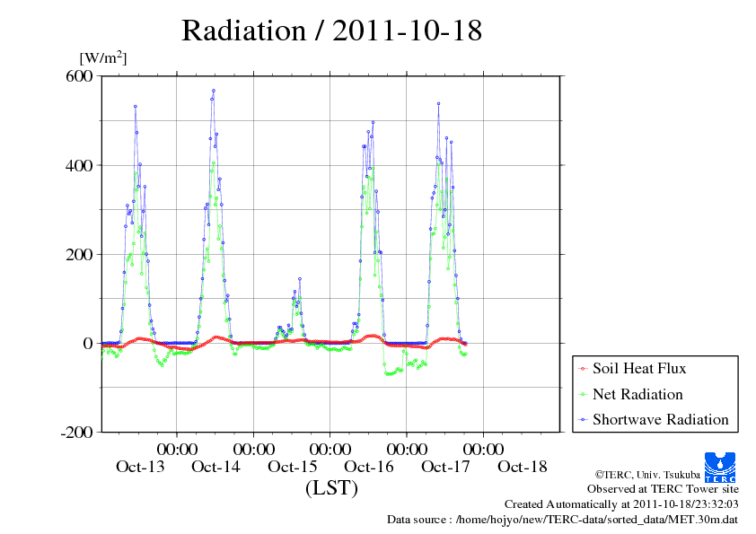Click the 0 y-axis tick label

click(88, 344)
